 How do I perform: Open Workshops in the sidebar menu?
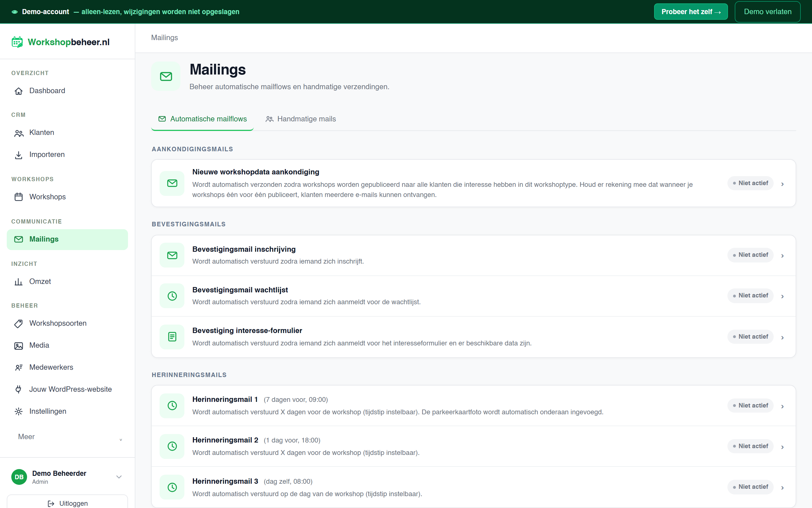[x=67, y=197]
